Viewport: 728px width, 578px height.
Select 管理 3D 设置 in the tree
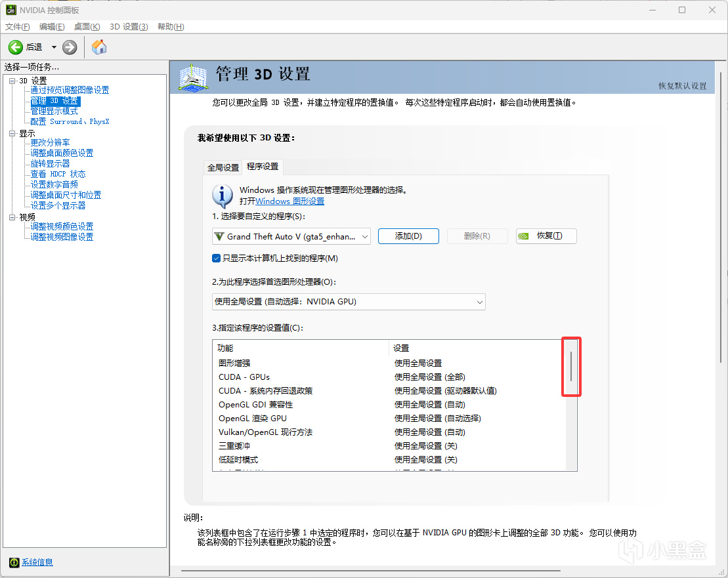click(54, 100)
